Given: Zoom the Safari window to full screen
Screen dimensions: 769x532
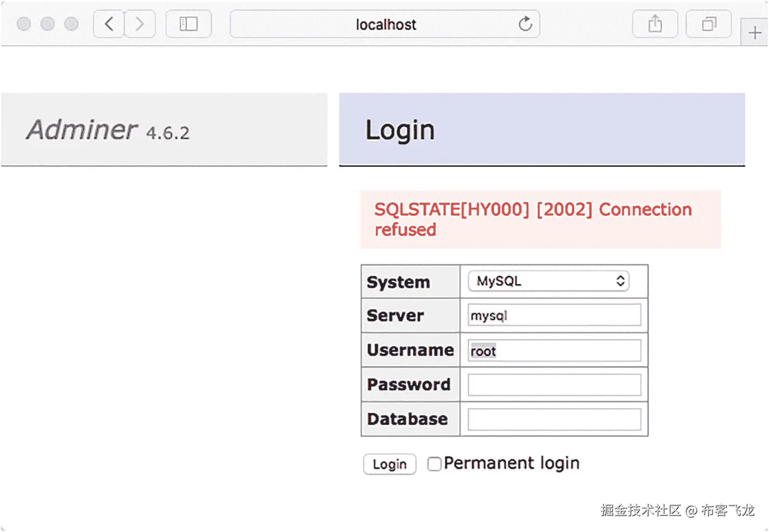Looking at the screenshot, I should click(71, 24).
